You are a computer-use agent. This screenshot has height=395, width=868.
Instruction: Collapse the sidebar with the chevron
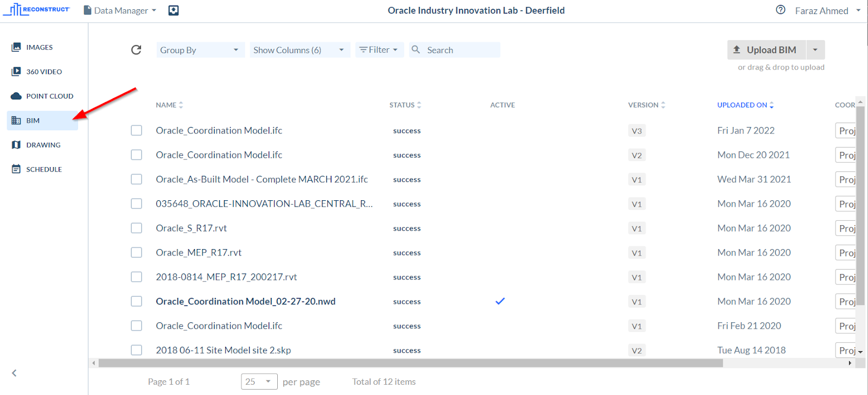[x=14, y=373]
